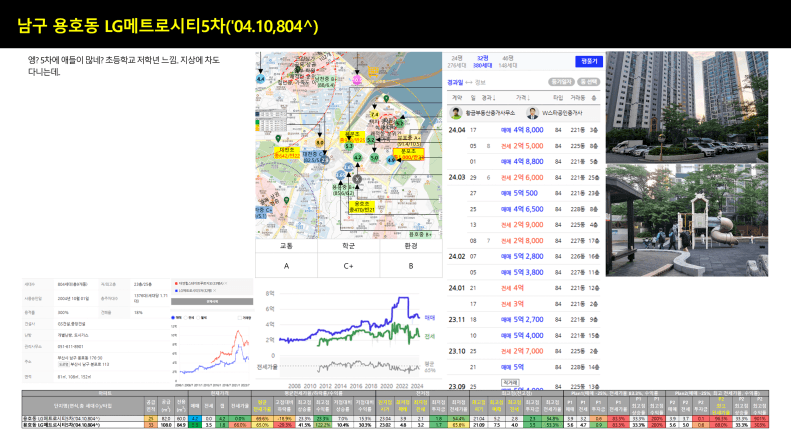791x445 pixels.
Task: Select the 24평 size tab
Action: tap(457, 62)
